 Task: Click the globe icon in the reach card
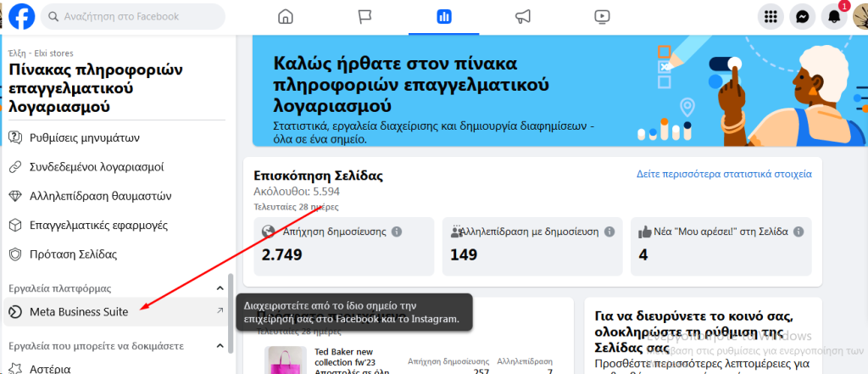[268, 232]
